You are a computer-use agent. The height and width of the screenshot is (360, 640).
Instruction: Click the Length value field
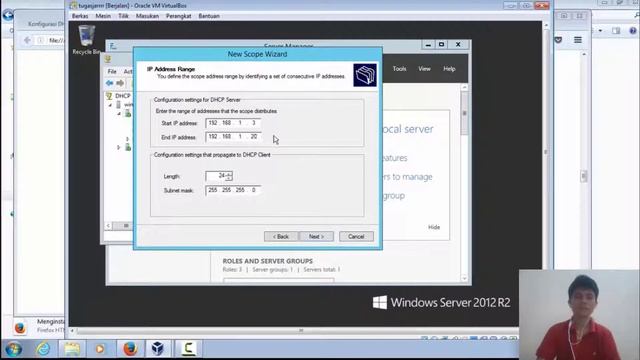[x=216, y=176]
